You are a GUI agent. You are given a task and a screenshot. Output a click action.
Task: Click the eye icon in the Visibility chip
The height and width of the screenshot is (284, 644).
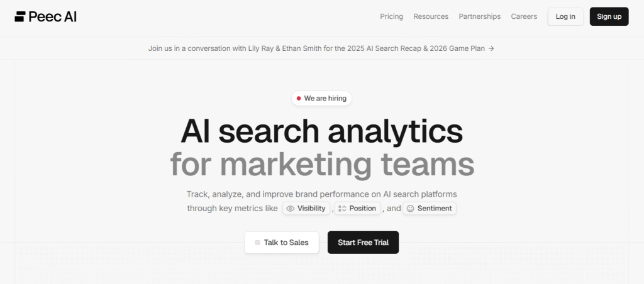coord(291,209)
